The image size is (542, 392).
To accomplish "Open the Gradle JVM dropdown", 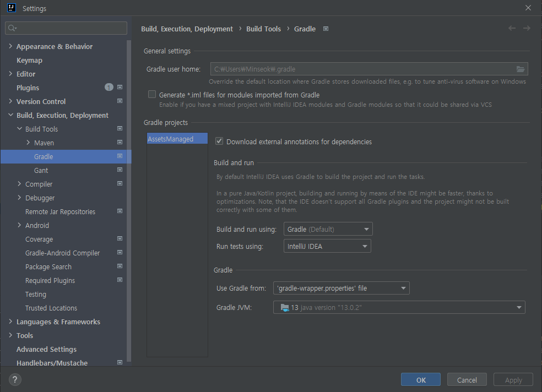I will click(x=399, y=307).
